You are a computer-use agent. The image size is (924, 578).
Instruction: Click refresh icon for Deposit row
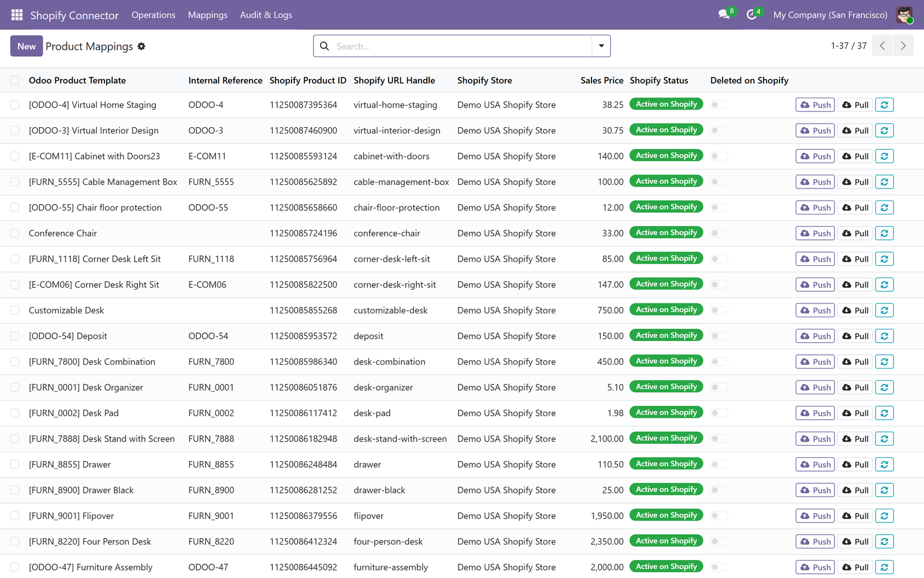tap(884, 336)
